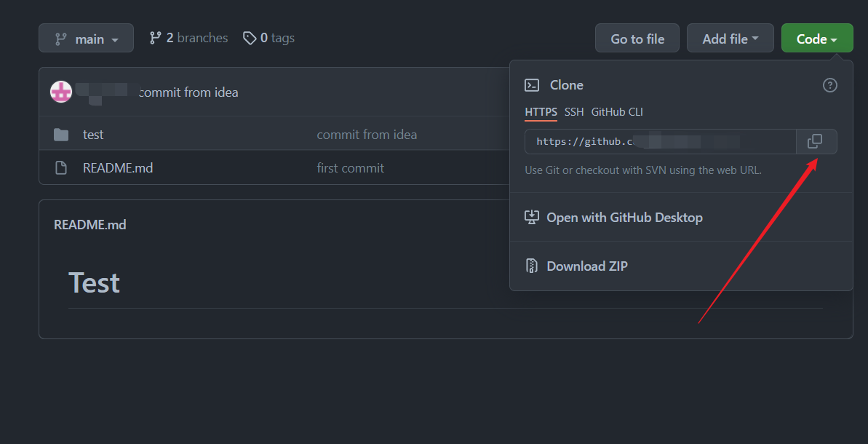Switch to the SSH clone tab

(574, 112)
